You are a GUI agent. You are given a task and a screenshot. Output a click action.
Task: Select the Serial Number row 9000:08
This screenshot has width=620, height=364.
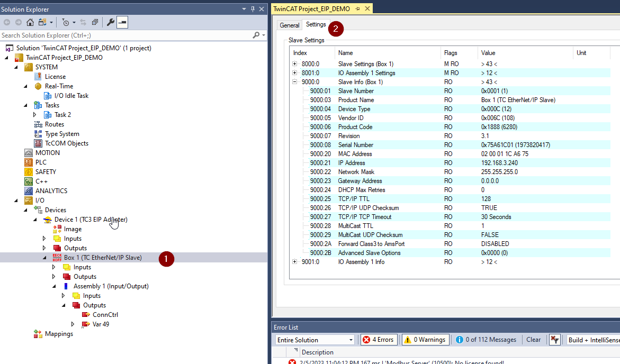[x=450, y=144]
